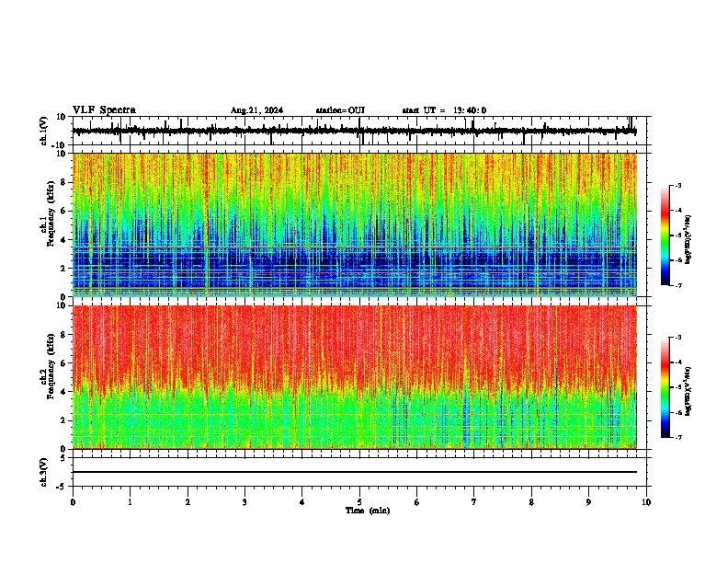728x563 pixels.
Task: Select the "start UT = 13:40:0" text
Action: 444,110
